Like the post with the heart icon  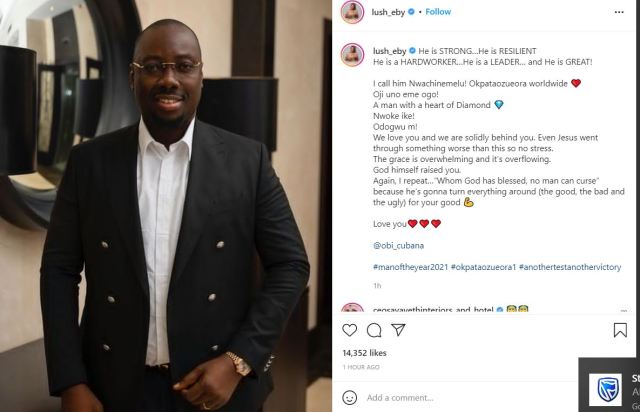(349, 330)
